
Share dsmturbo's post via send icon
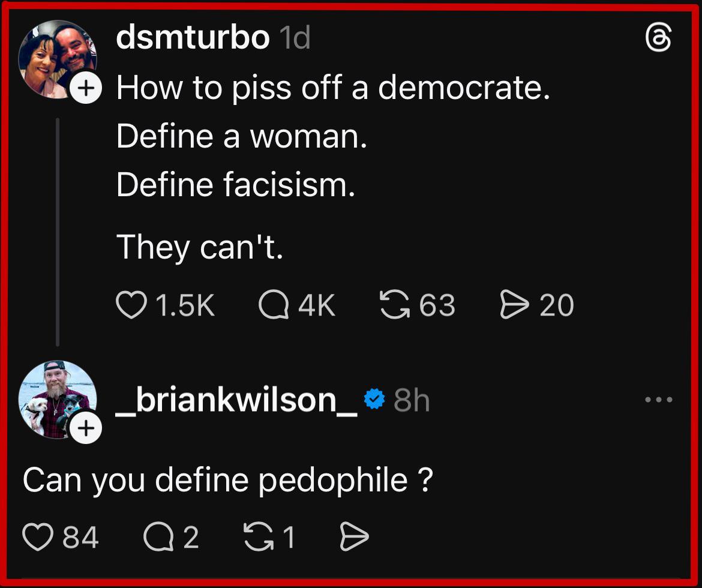[x=514, y=305]
